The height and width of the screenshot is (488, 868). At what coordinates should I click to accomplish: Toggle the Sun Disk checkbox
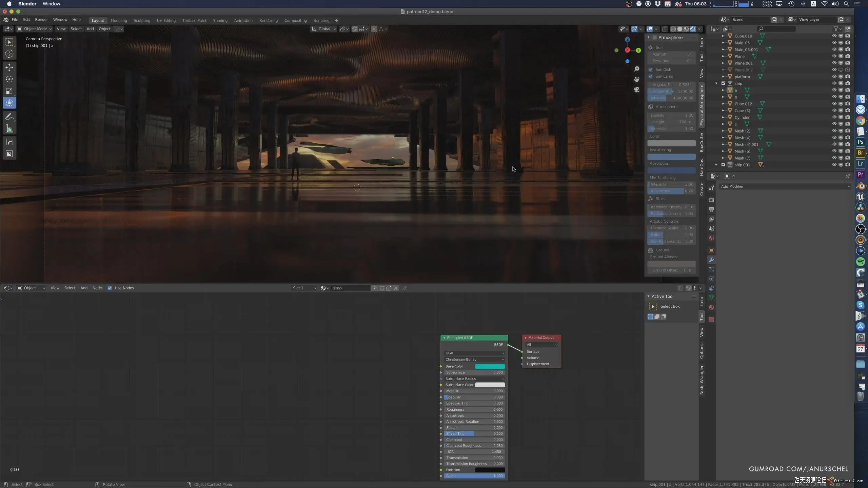pyautogui.click(x=651, y=69)
